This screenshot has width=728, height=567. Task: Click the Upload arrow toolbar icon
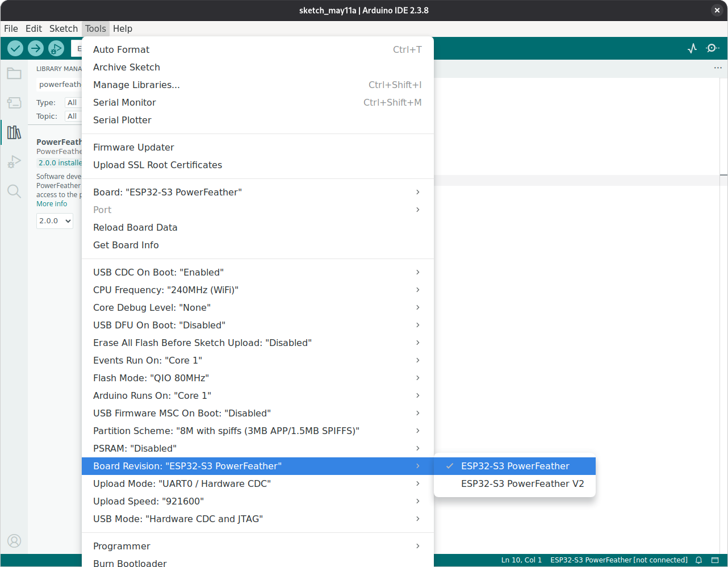[x=36, y=48]
